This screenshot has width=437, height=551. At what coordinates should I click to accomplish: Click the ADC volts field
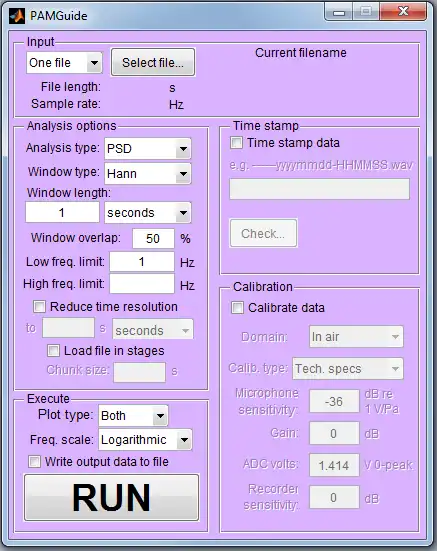click(x=334, y=465)
